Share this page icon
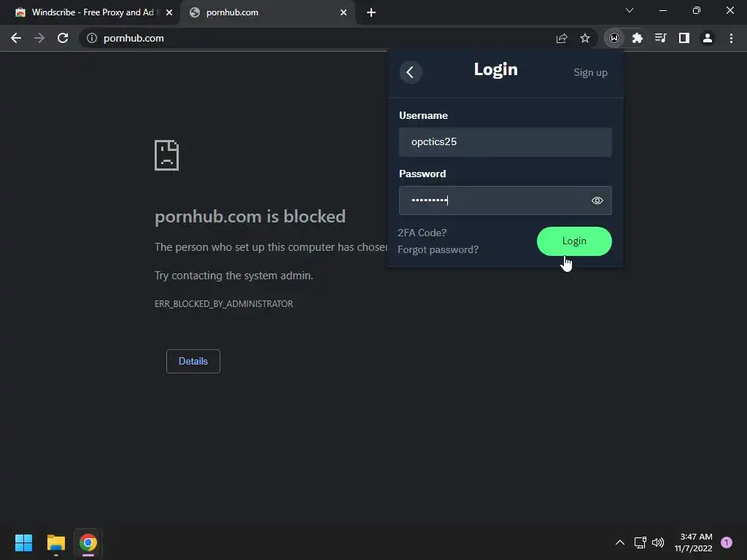Image resolution: width=747 pixels, height=560 pixels. [x=562, y=38]
